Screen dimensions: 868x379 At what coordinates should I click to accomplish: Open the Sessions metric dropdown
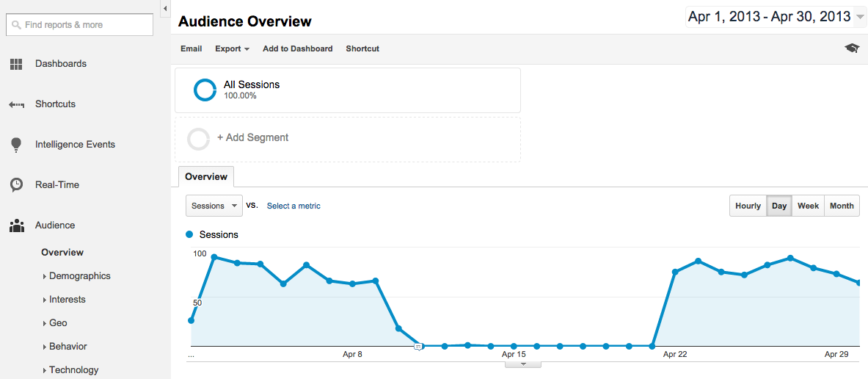coord(214,206)
